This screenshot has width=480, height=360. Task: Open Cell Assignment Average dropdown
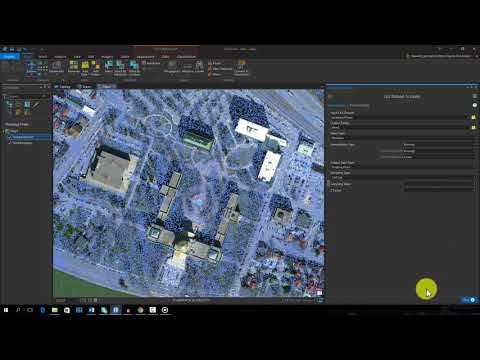[x=439, y=151]
